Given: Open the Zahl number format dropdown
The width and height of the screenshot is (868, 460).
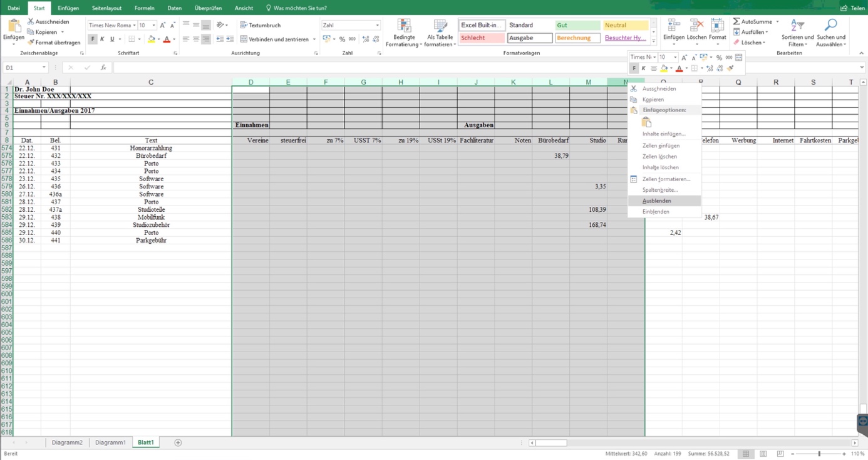Looking at the screenshot, I should [x=377, y=25].
